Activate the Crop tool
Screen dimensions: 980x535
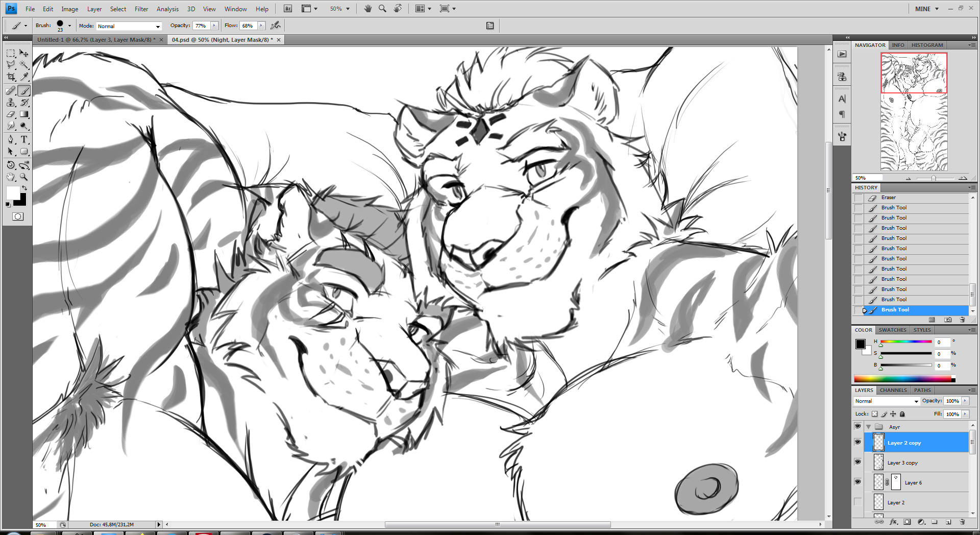pyautogui.click(x=11, y=77)
